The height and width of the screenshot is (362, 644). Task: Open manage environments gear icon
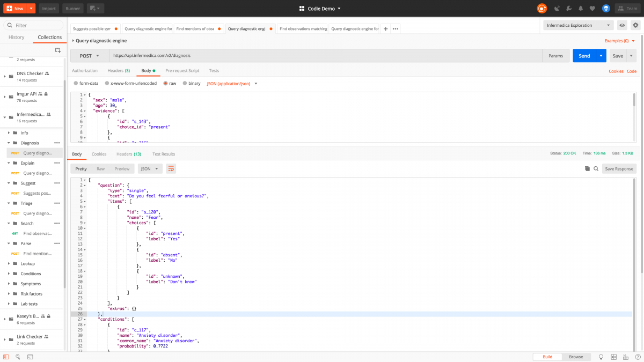point(636,25)
